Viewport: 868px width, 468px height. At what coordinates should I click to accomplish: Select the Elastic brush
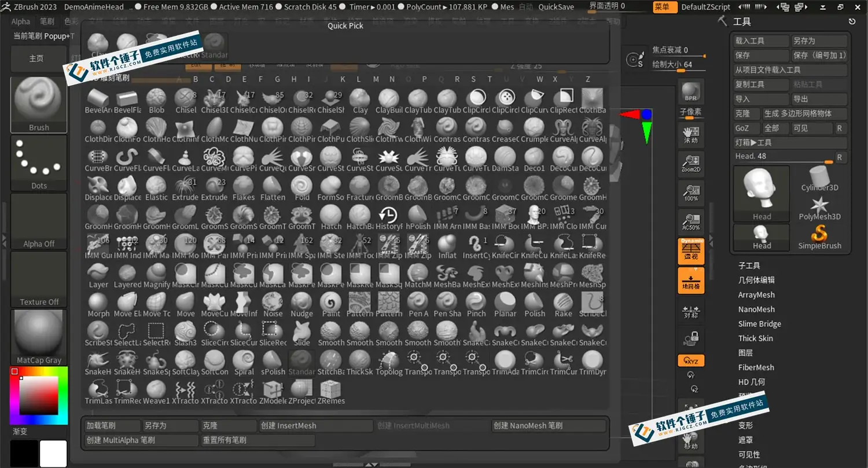[x=156, y=189]
